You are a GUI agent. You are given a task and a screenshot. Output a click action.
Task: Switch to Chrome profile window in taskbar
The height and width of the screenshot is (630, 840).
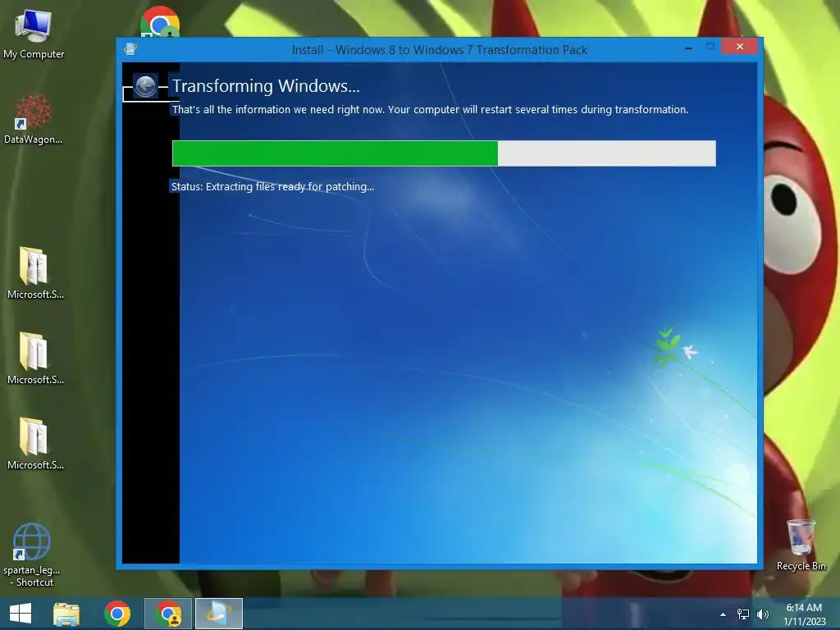[168, 614]
